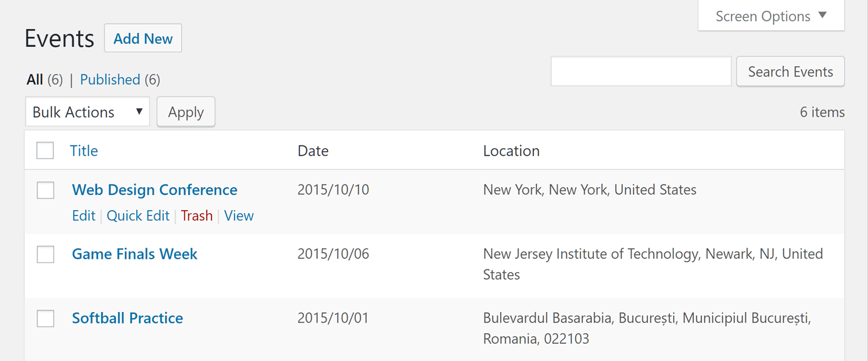Select the Game Finals Week checkbox
This screenshot has height=361, width=868.
46,254
